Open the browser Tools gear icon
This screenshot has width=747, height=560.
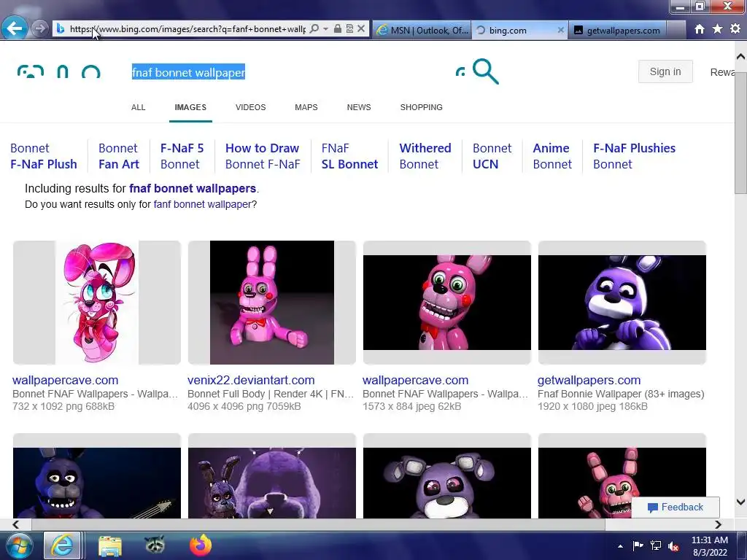735,29
